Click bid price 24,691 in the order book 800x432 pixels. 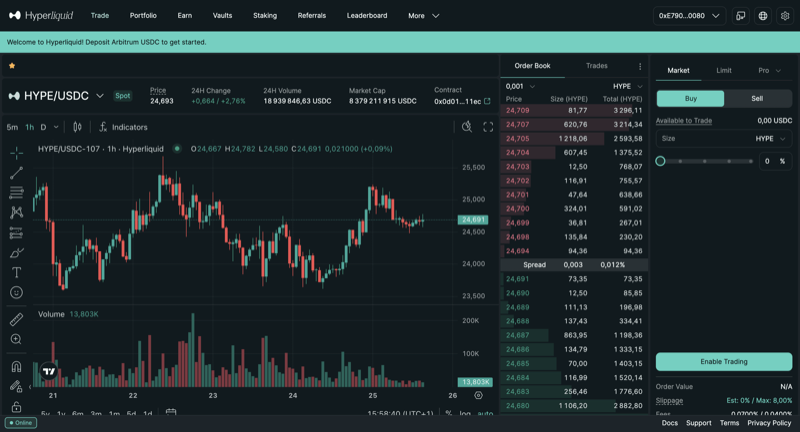[x=517, y=279]
